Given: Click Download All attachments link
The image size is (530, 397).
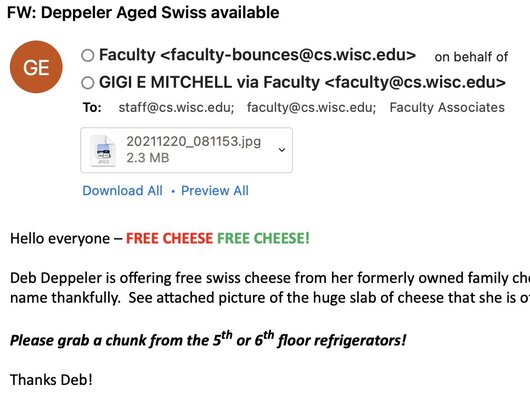Looking at the screenshot, I should click(x=122, y=191).
